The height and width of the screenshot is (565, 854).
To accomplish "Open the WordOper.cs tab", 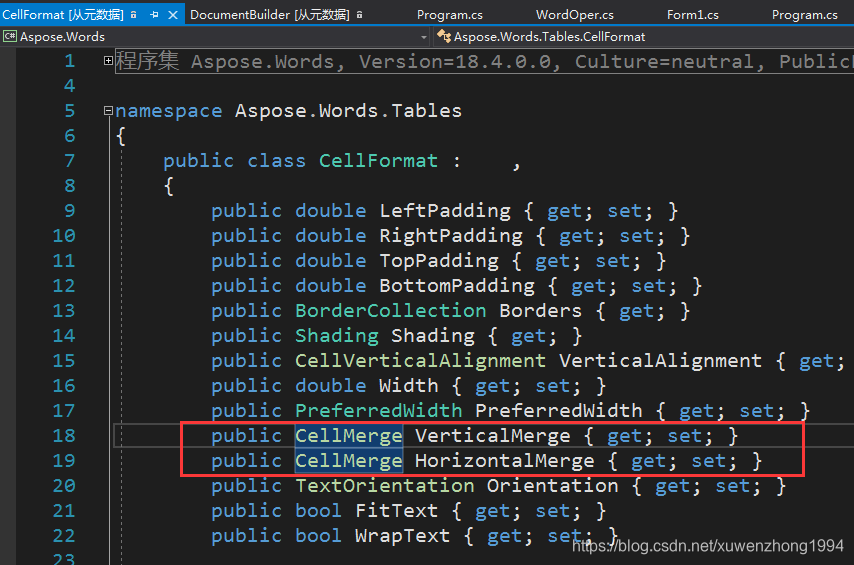I will tap(575, 15).
